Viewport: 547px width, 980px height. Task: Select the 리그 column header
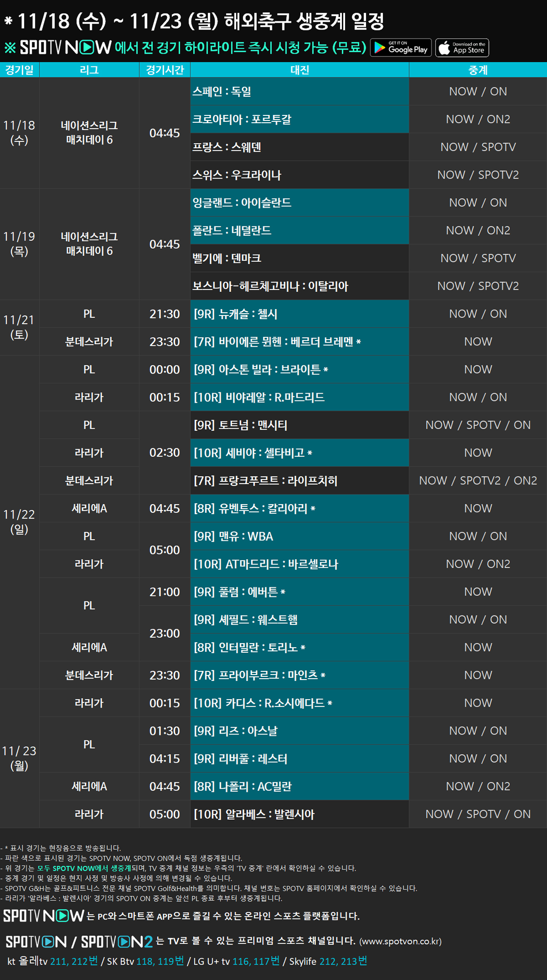[89, 70]
